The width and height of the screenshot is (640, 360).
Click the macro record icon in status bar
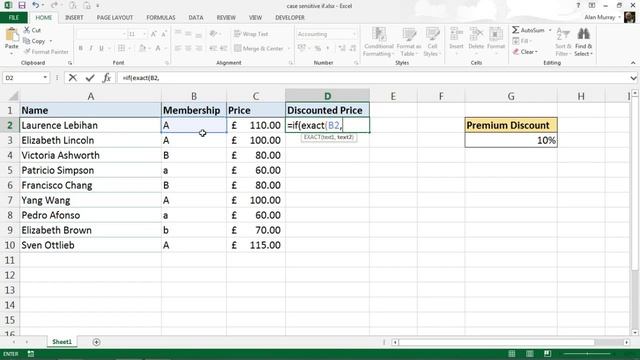[x=31, y=354]
